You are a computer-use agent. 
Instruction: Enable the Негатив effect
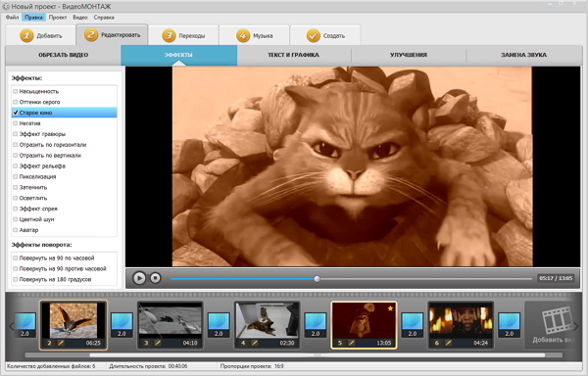click(16, 123)
